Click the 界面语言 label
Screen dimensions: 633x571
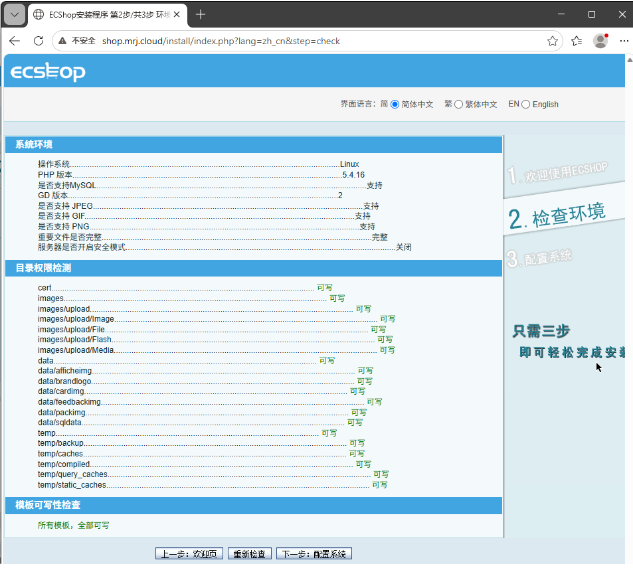356,104
